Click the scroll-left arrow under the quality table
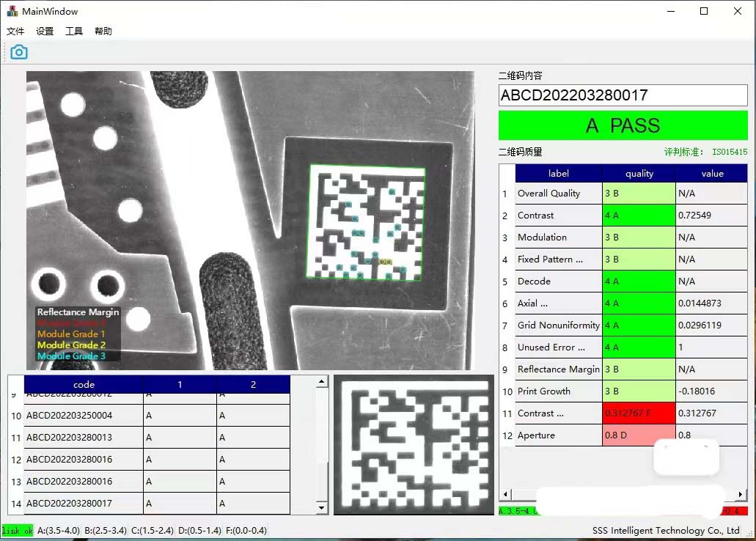 (504, 494)
